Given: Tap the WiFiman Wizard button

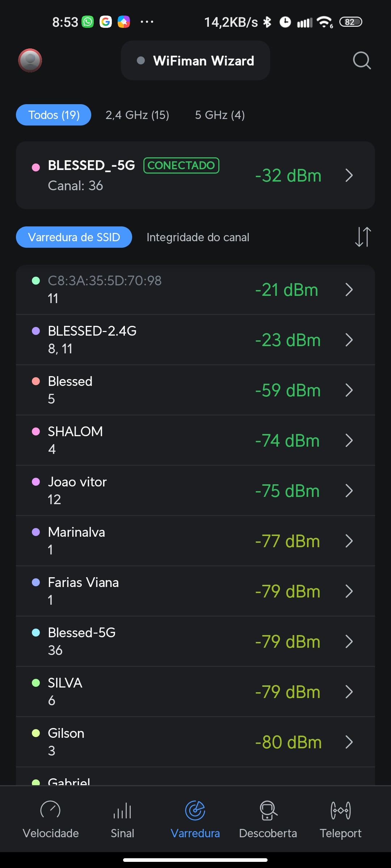Looking at the screenshot, I should coord(195,61).
